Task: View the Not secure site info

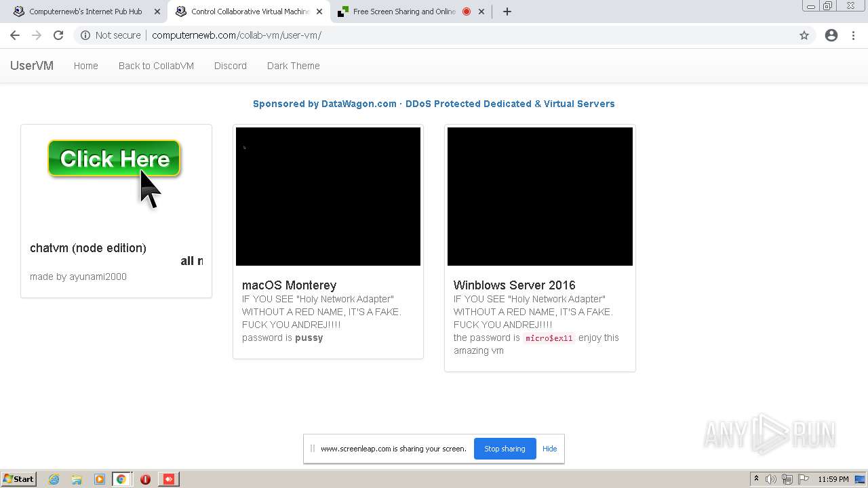Action: [x=111, y=35]
